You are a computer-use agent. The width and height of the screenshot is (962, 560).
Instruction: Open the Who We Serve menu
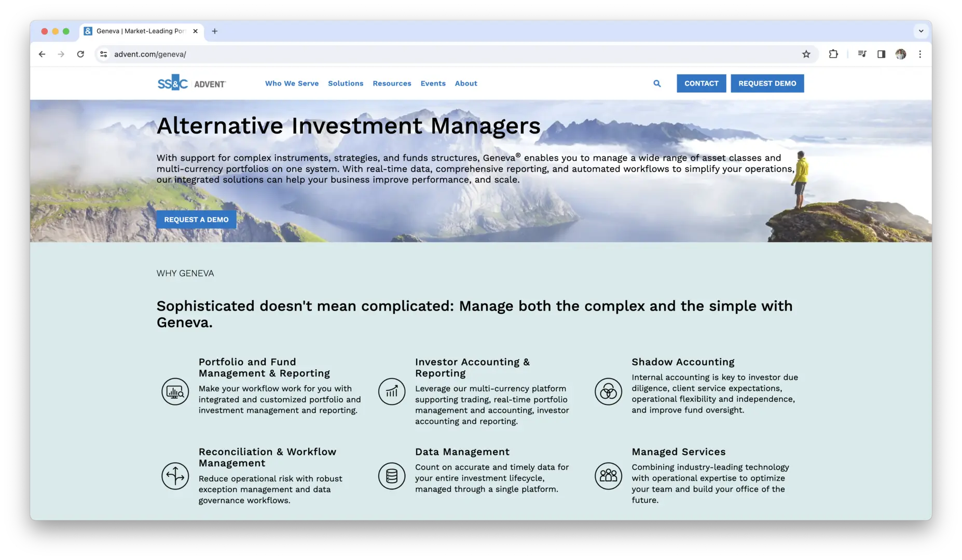292,83
